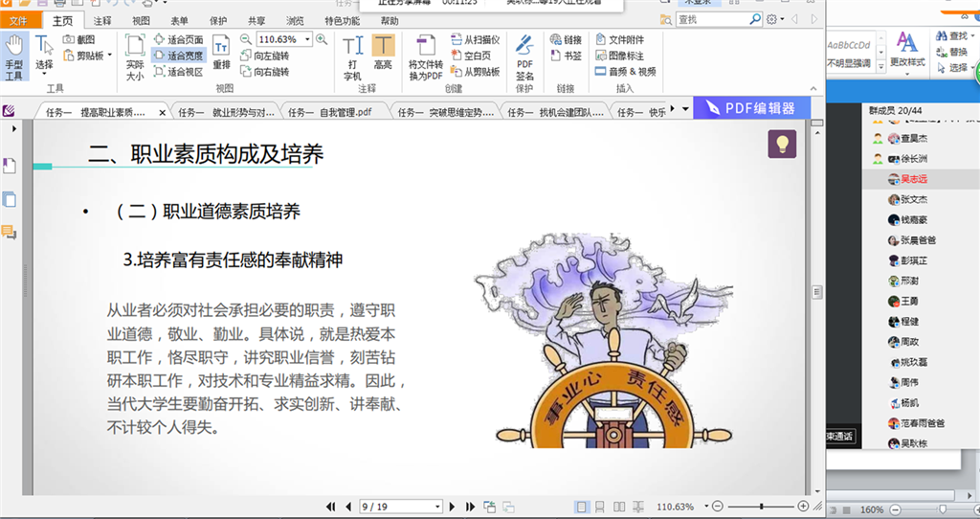
Task: Create PDF from clipboard (从剪贴板)
Action: click(475, 72)
